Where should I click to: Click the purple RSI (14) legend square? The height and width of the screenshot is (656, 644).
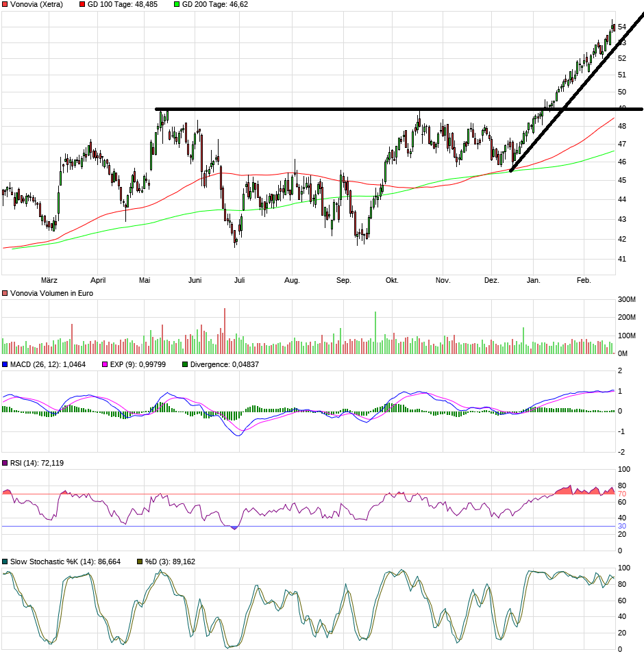pos(5,464)
